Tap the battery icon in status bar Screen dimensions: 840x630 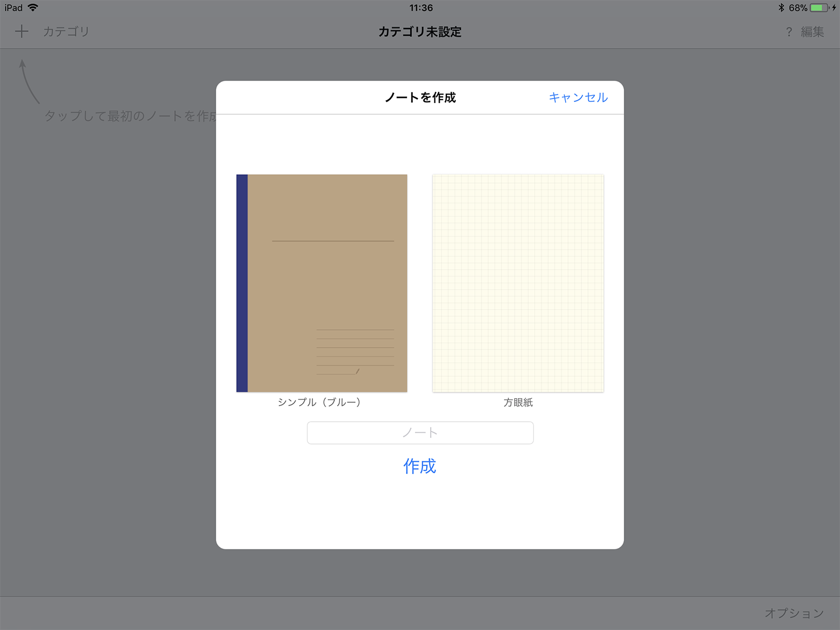tap(820, 8)
